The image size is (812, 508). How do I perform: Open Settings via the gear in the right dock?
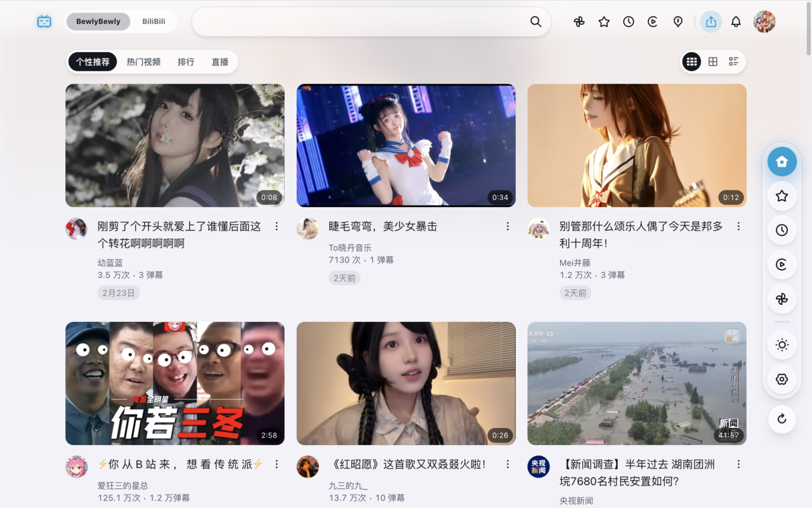coord(782,378)
